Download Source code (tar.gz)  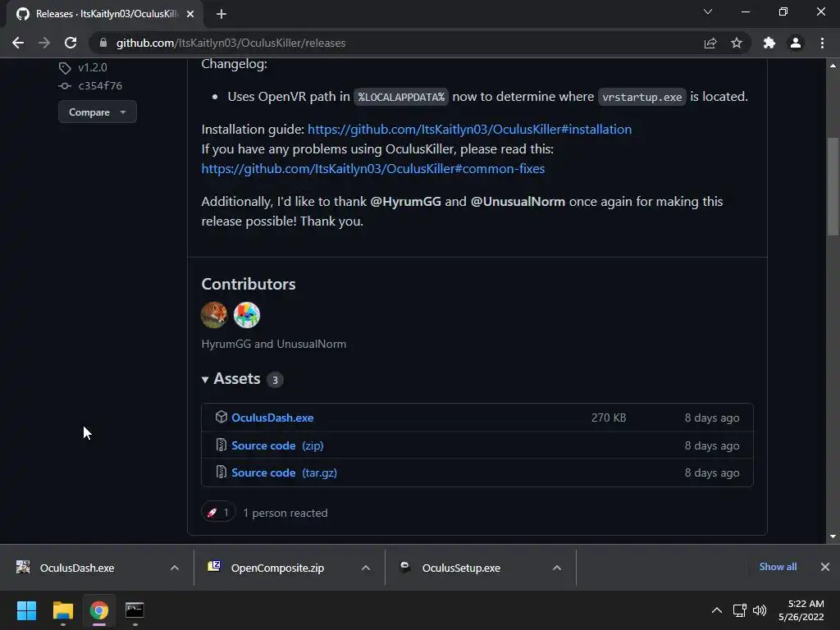point(284,473)
